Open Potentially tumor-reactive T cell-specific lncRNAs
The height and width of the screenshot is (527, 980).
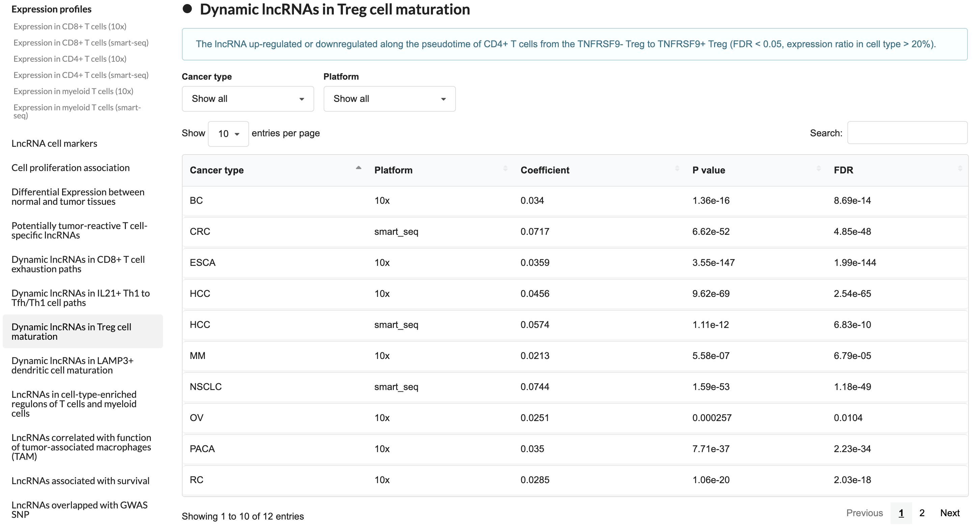79,230
